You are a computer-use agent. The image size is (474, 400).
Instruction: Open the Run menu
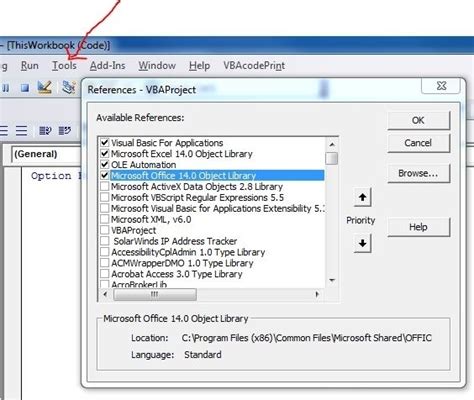point(30,65)
